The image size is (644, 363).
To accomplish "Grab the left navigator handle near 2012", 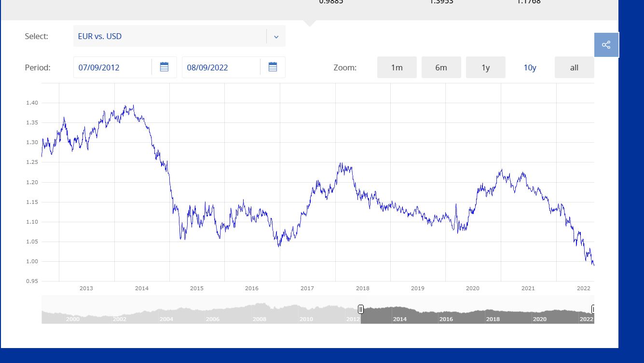I will (361, 309).
